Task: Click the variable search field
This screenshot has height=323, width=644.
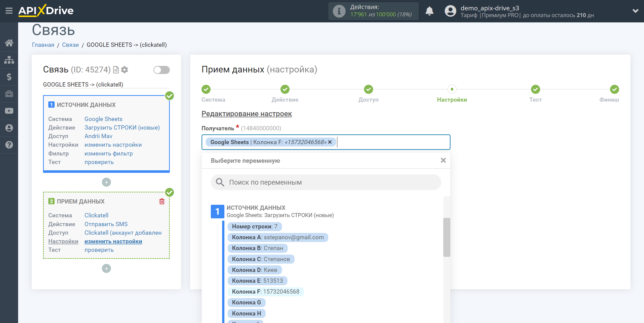Action: coord(326,182)
